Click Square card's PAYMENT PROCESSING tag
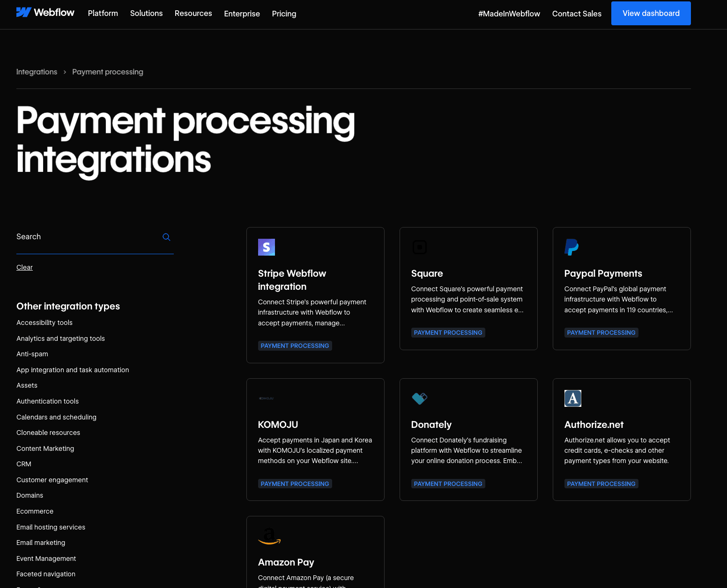This screenshot has height=588, width=727. pos(448,332)
